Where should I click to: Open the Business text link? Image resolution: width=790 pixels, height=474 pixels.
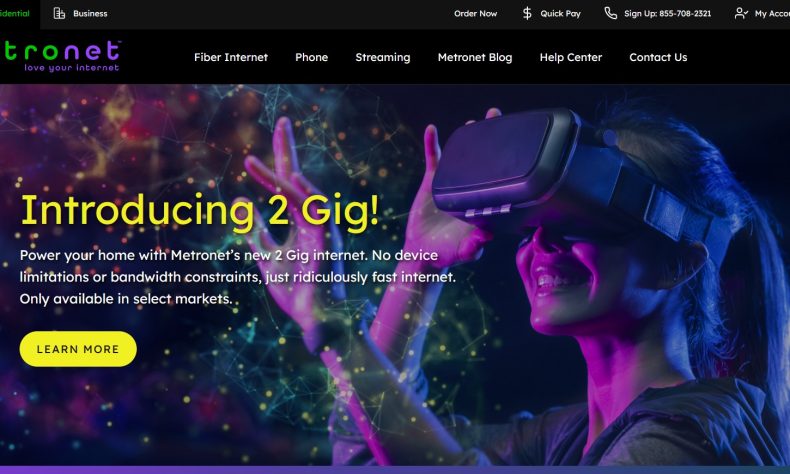90,14
